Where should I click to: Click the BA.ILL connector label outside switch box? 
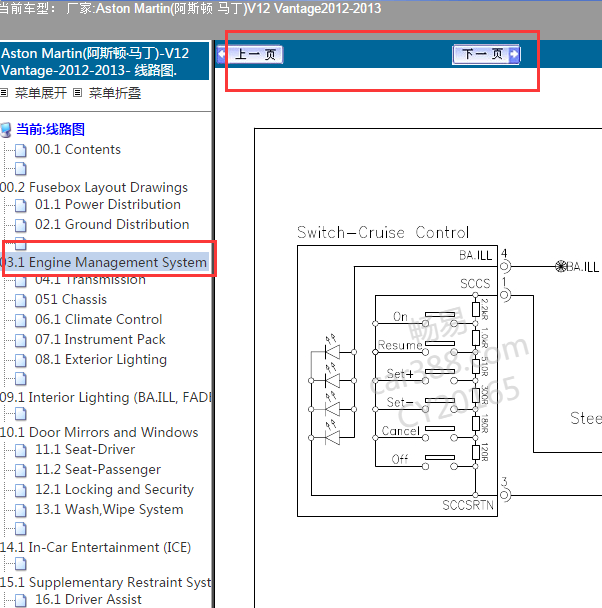click(583, 267)
